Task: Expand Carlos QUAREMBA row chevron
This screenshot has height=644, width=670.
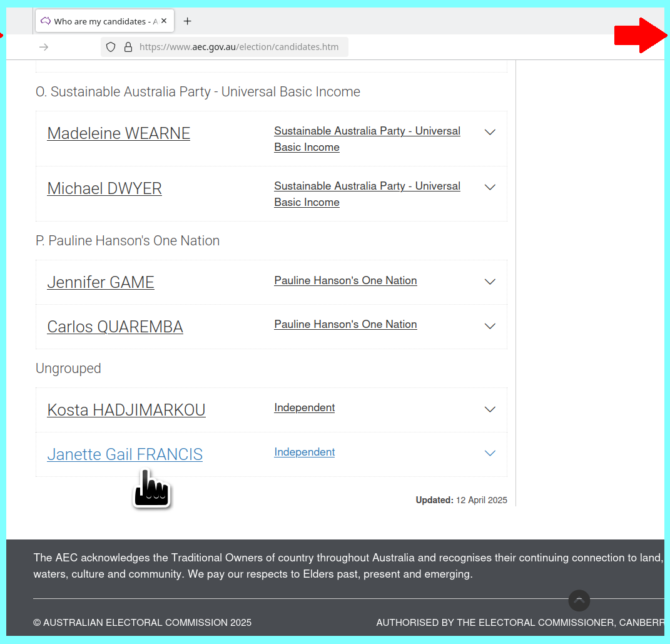Action: [490, 326]
